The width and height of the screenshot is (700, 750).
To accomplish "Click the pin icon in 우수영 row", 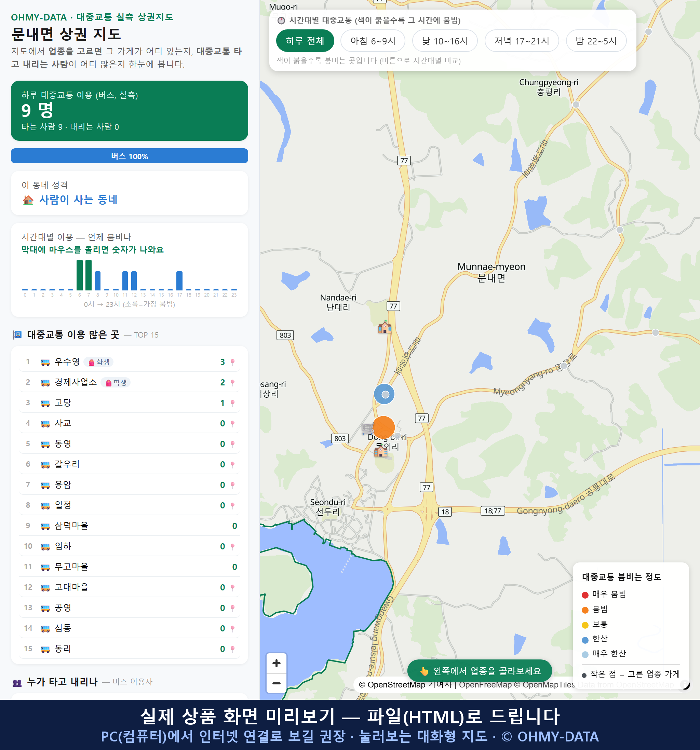I will click(x=232, y=362).
